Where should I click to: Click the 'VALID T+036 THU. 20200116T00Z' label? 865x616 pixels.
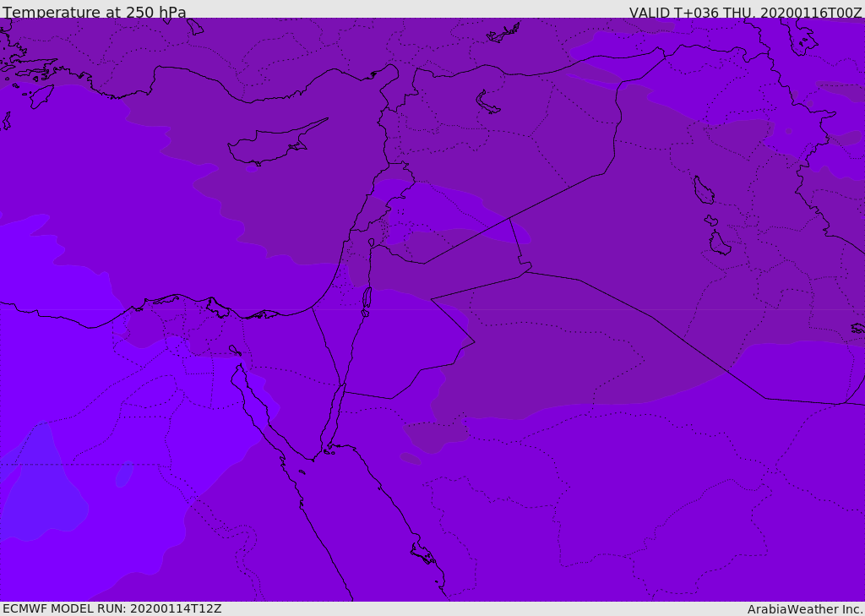click(746, 13)
